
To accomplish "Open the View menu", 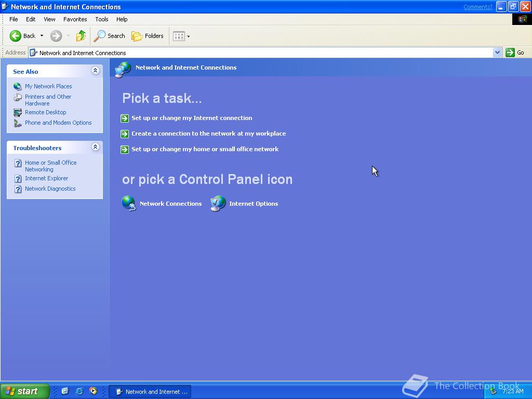I will click(x=49, y=19).
